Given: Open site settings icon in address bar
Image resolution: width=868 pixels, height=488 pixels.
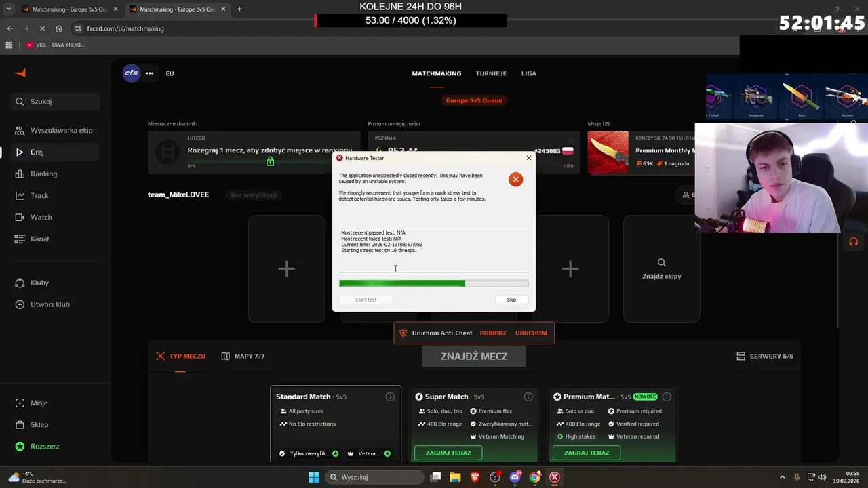Looking at the screenshot, I should pos(79,28).
